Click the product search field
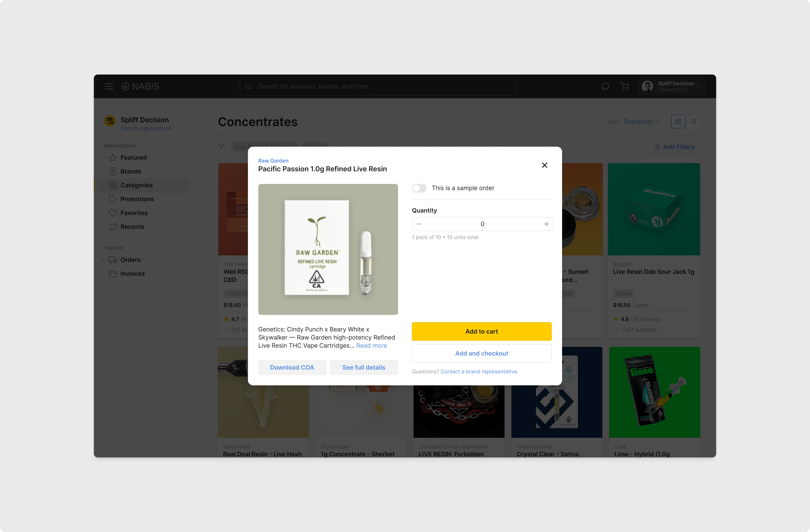The image size is (810, 532). [x=378, y=87]
